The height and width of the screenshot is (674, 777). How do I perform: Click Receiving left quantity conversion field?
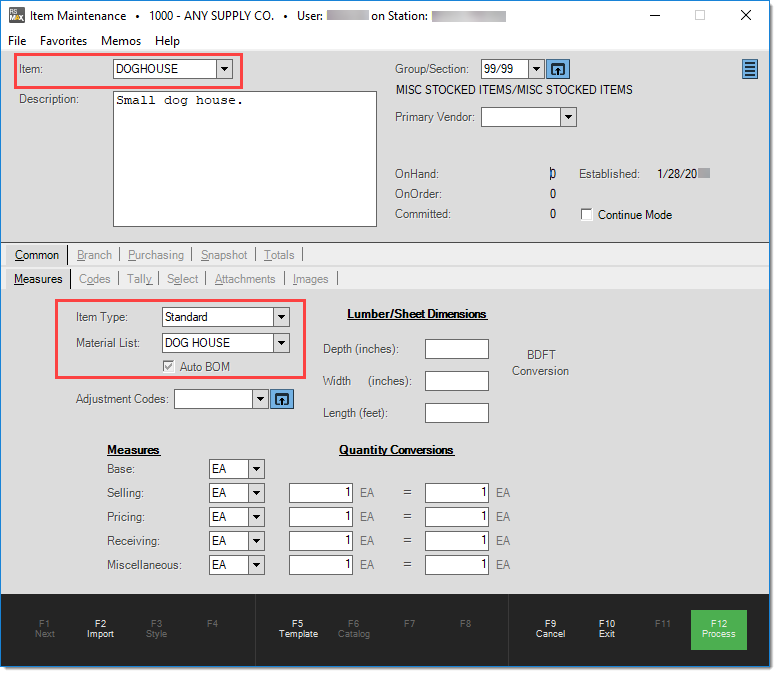click(x=322, y=543)
